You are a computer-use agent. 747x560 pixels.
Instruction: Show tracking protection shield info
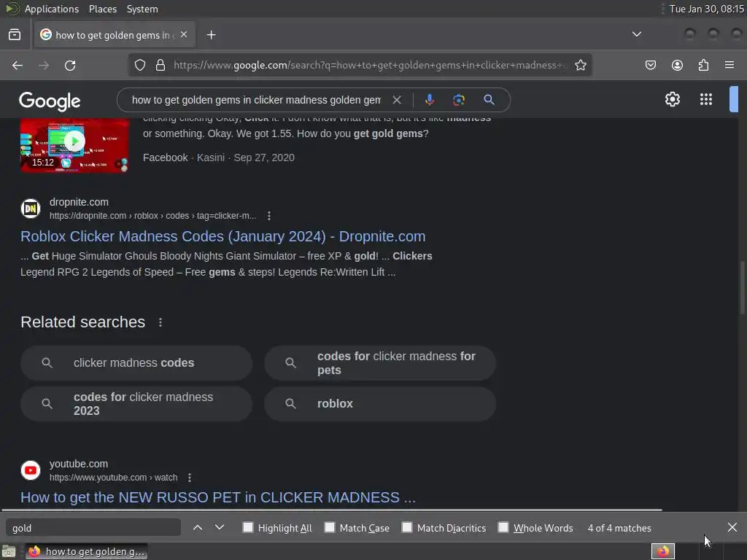point(139,65)
